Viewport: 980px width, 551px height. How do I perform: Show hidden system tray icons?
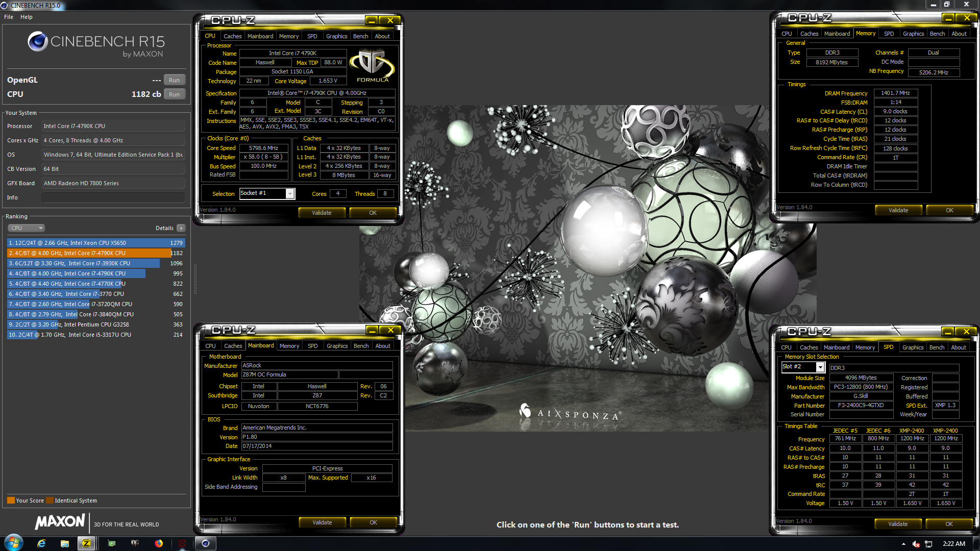coord(903,544)
